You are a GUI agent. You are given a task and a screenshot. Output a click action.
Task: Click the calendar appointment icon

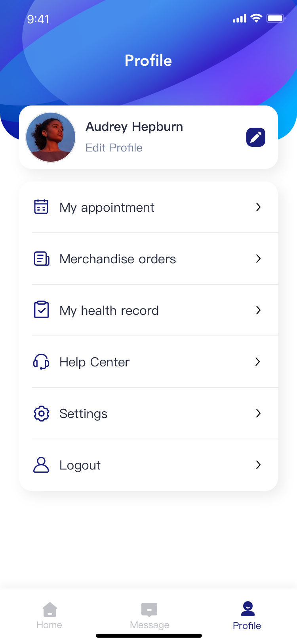[41, 207]
